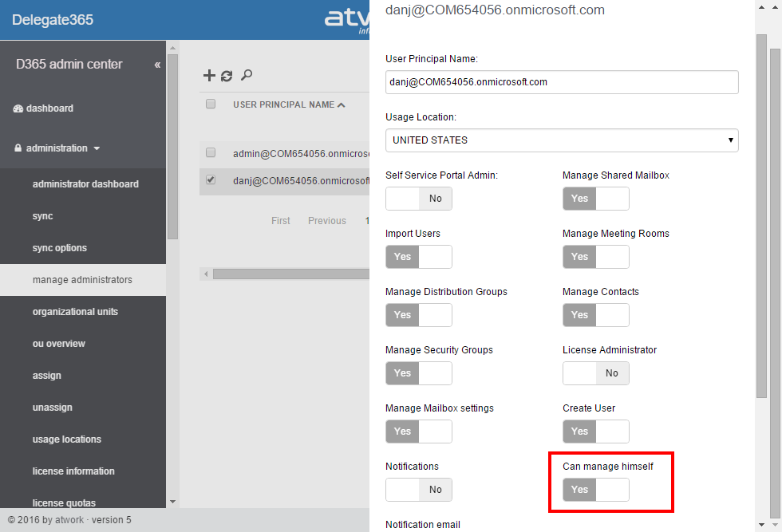The height and width of the screenshot is (532, 782).
Task: Turn on Self Service Portal Admin
Action: (418, 199)
